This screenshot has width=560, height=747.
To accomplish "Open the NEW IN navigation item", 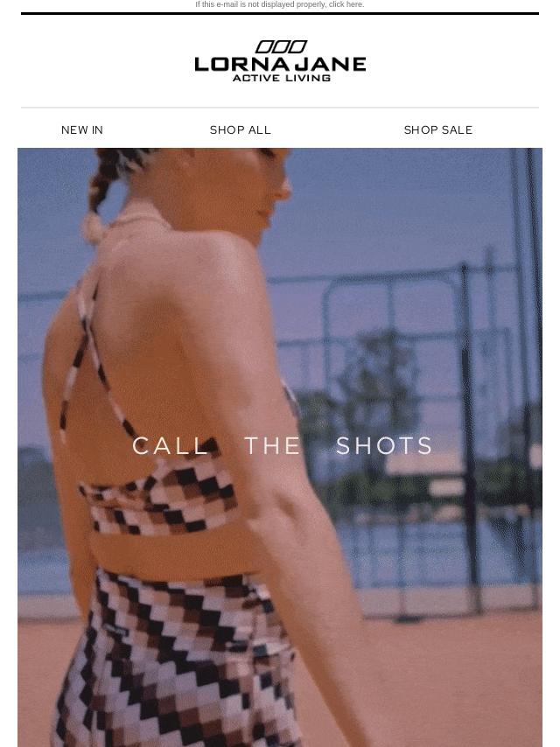I will [x=82, y=130].
